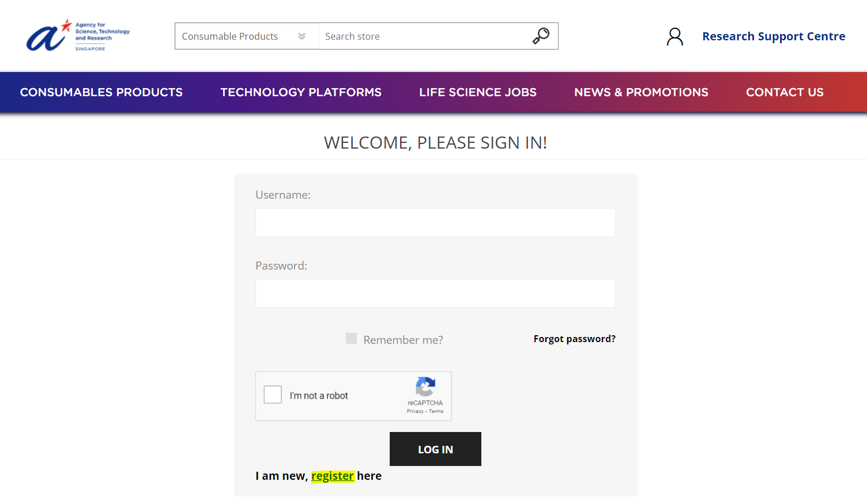Click the A*STAR agency logo
This screenshot has height=504, width=867.
point(78,36)
